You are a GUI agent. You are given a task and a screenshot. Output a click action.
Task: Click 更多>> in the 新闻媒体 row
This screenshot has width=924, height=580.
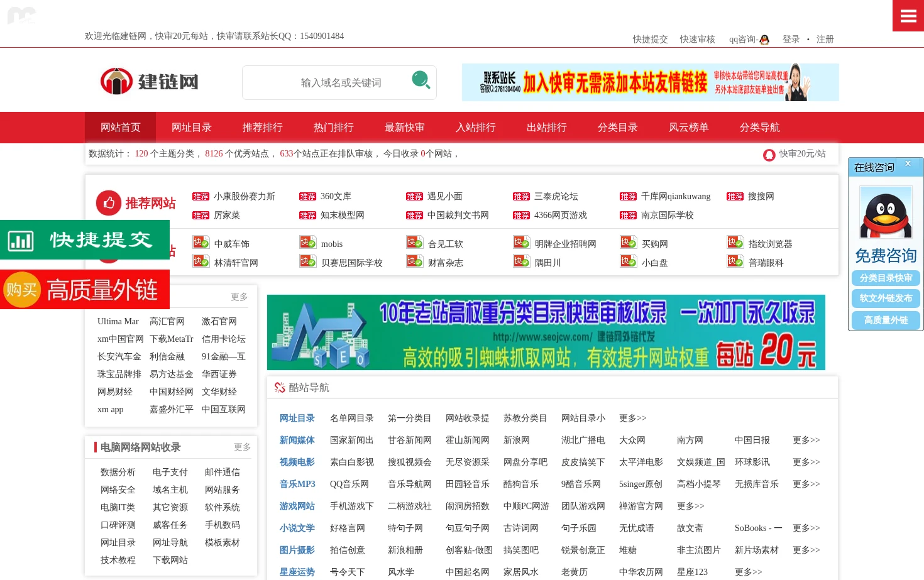pyautogui.click(x=806, y=440)
